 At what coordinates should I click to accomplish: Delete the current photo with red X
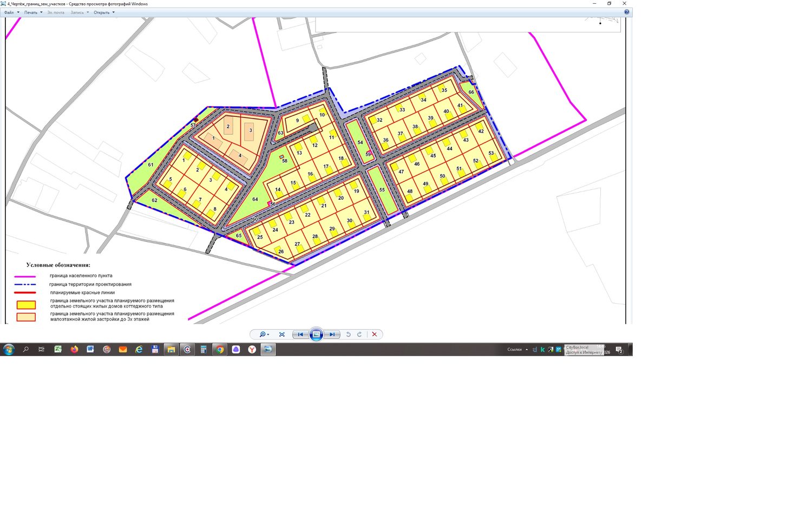(x=374, y=335)
